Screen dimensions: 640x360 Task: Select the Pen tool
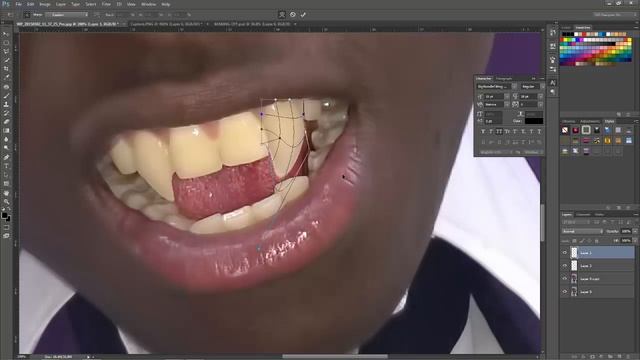click(6, 157)
